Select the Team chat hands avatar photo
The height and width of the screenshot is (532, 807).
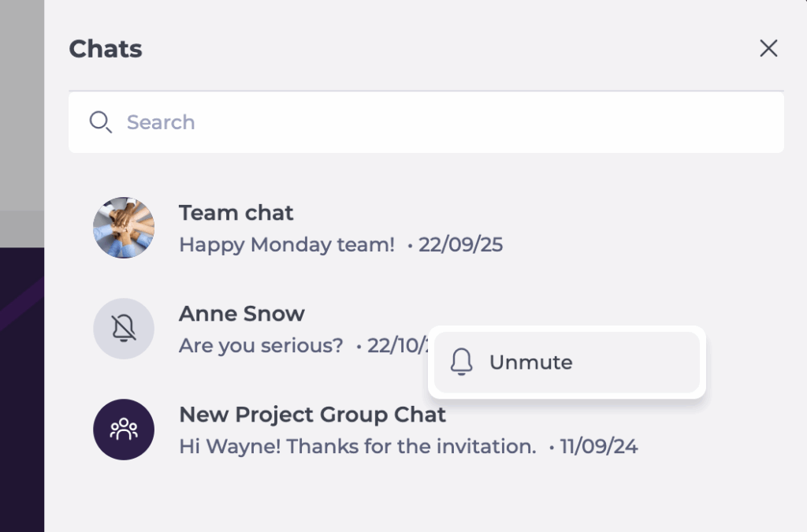coord(124,228)
